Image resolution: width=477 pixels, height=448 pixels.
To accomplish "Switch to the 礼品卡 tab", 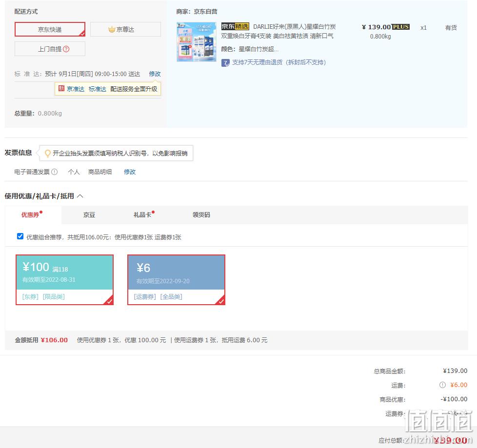I will (x=142, y=214).
